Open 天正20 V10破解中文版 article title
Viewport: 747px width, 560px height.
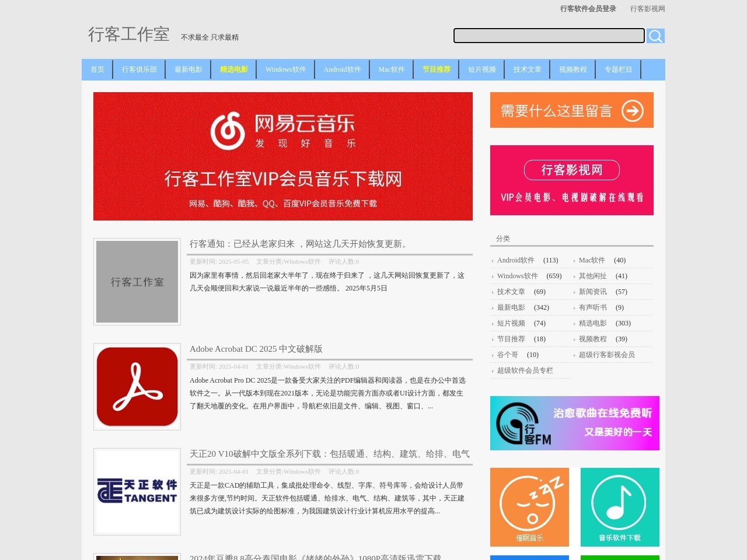(330, 454)
